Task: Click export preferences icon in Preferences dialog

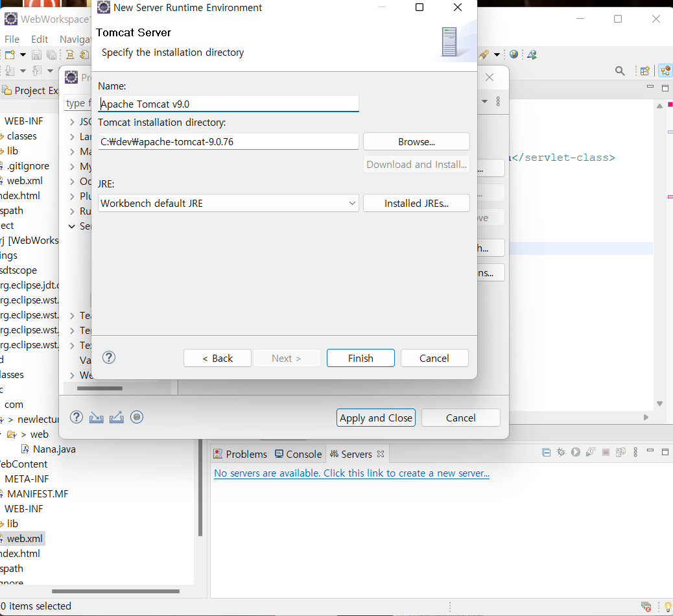Action: tap(116, 417)
